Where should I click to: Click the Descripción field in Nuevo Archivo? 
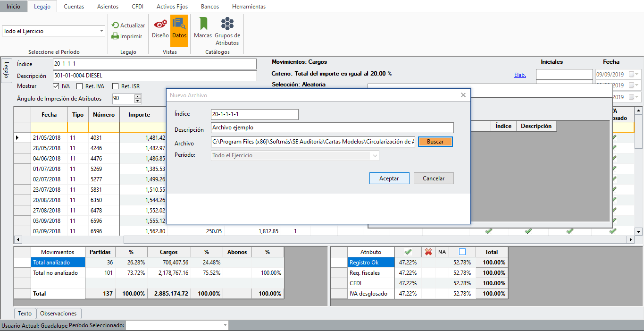coord(332,127)
